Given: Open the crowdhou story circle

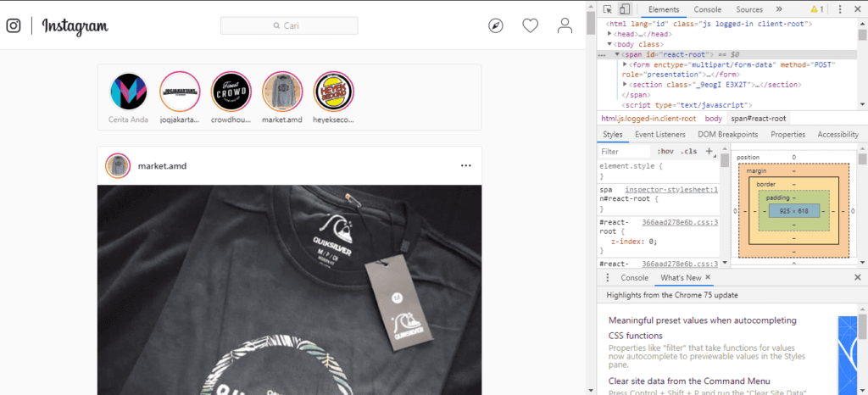Looking at the screenshot, I should tap(231, 92).
